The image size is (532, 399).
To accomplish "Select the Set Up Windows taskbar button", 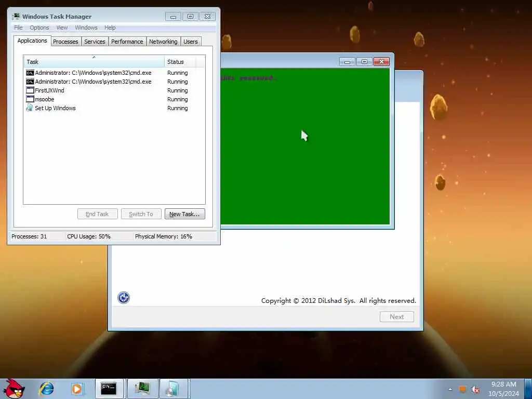I will (174, 389).
